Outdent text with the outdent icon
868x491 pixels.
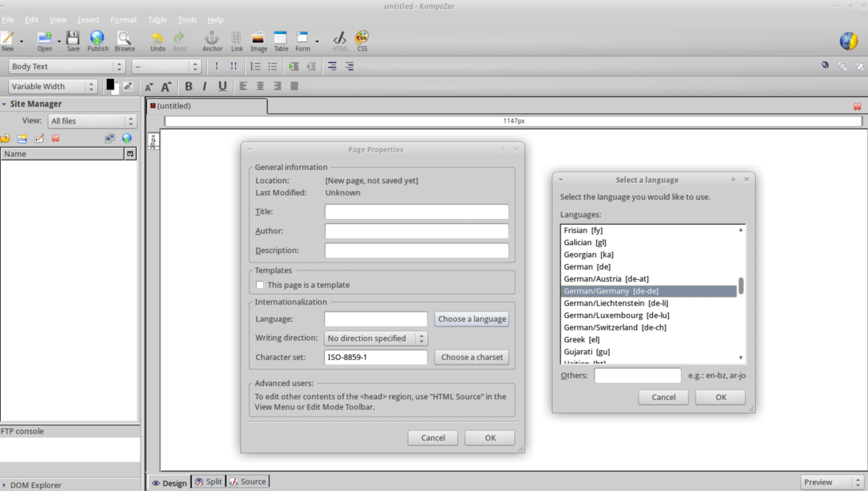tap(311, 67)
